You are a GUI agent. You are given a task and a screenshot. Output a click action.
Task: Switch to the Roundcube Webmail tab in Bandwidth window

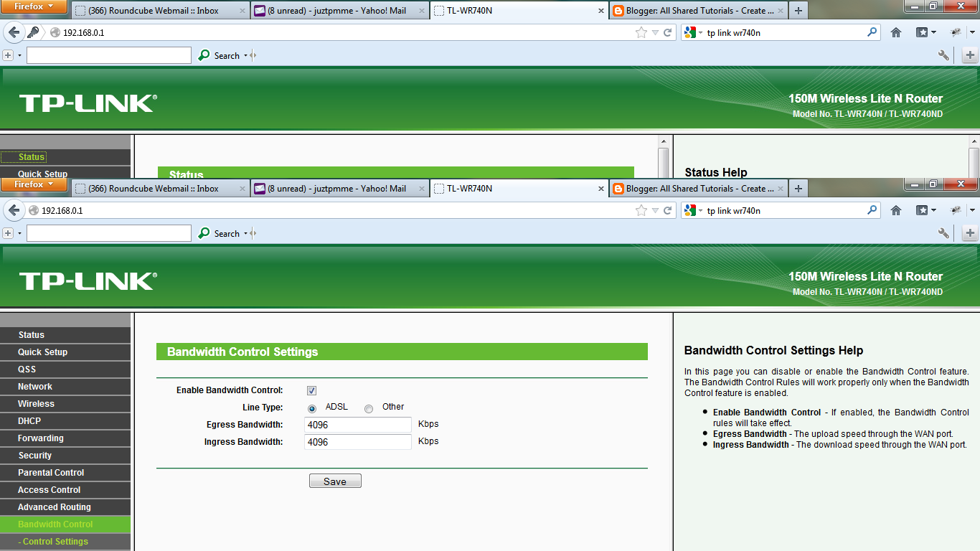coord(161,189)
